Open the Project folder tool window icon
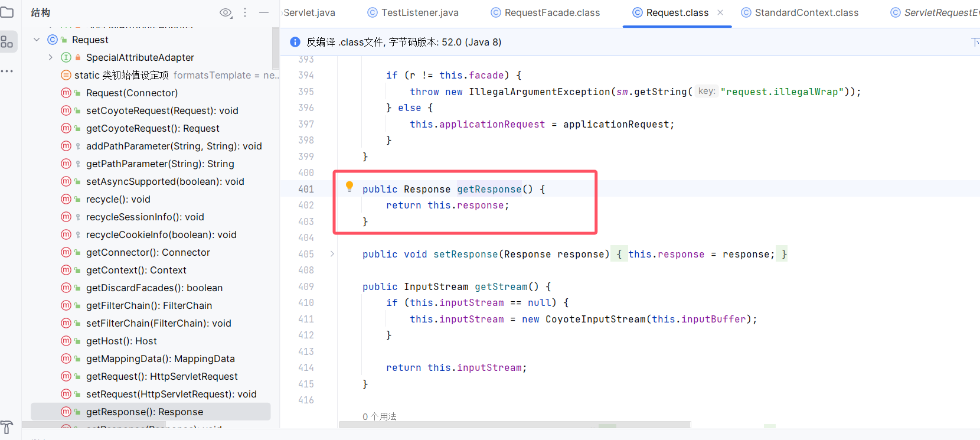This screenshot has height=440, width=980. tap(6, 12)
